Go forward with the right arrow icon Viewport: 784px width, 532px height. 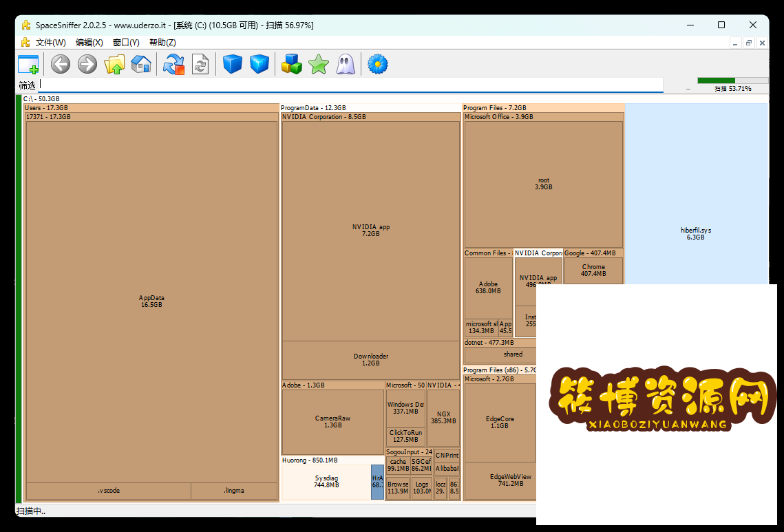tap(87, 65)
